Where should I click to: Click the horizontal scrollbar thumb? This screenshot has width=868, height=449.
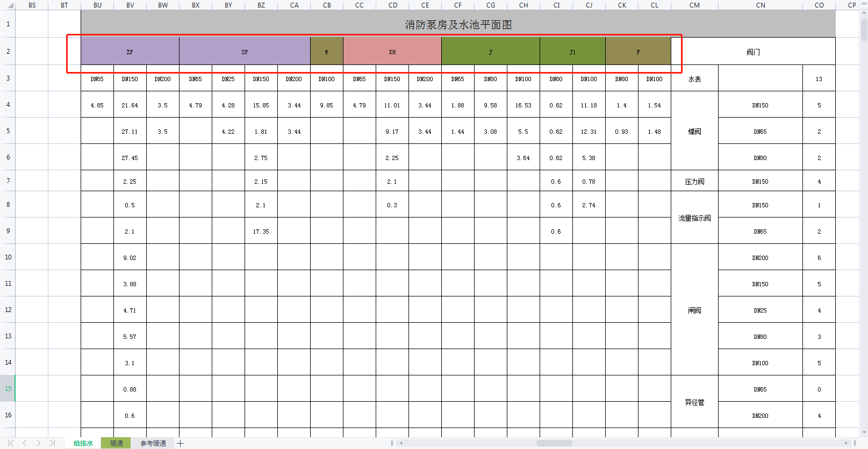tap(554, 443)
